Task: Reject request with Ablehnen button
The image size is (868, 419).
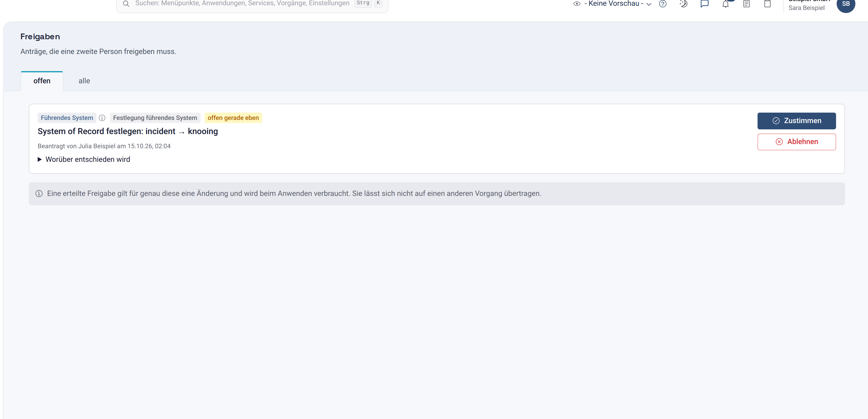Action: [797, 142]
